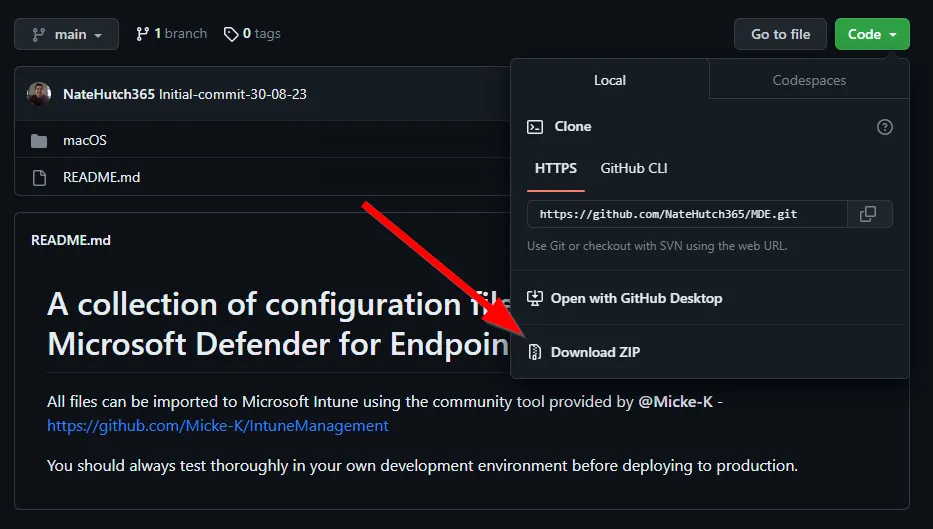This screenshot has width=933, height=529.
Task: Switch to the Local tab
Action: click(610, 80)
